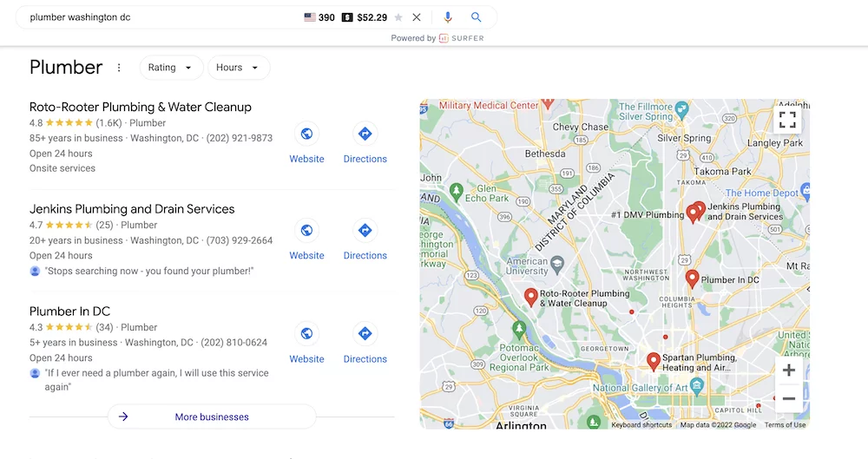
Task: Open the Rating filter dropdown
Action: point(171,68)
